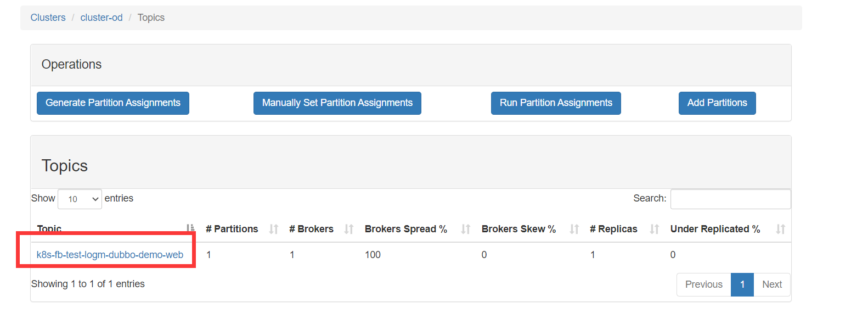Click the Add Partitions button
This screenshot has height=313, width=868.
717,103
